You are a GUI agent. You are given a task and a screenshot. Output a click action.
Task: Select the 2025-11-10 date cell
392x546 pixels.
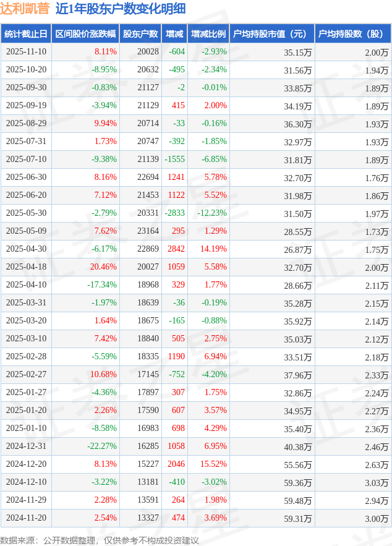coord(26,52)
